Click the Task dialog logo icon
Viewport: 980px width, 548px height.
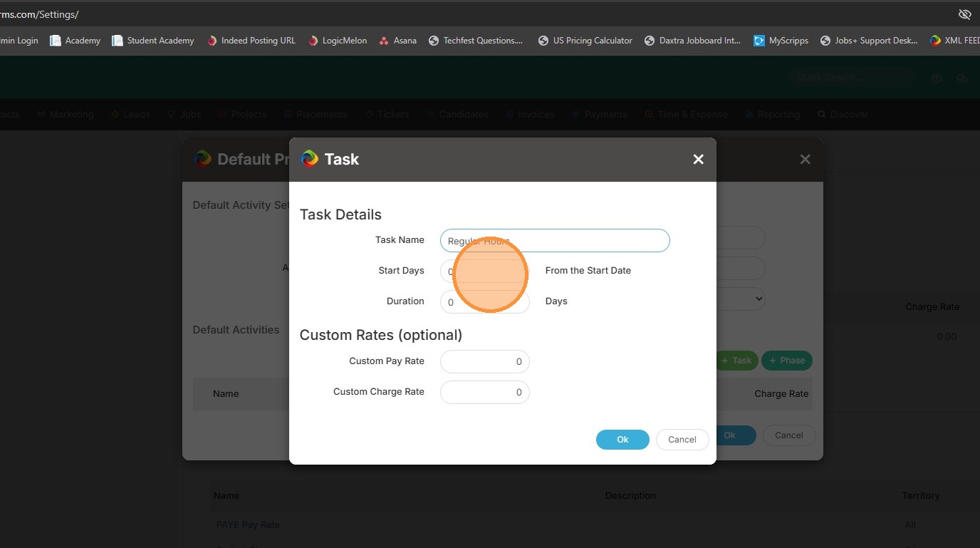click(x=310, y=159)
